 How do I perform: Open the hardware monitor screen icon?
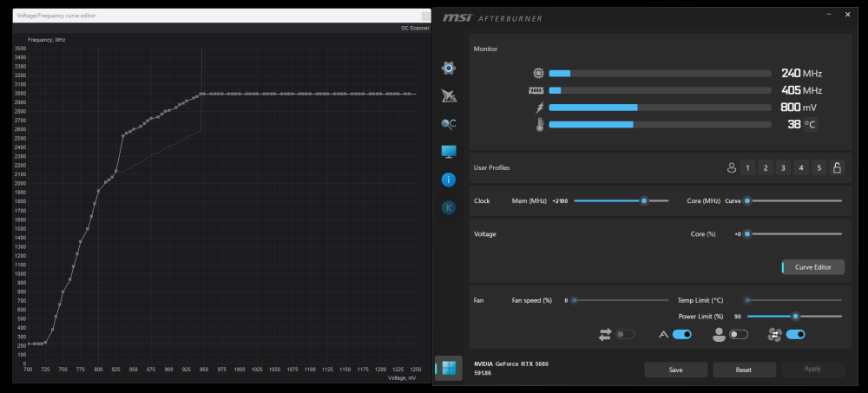tap(449, 152)
